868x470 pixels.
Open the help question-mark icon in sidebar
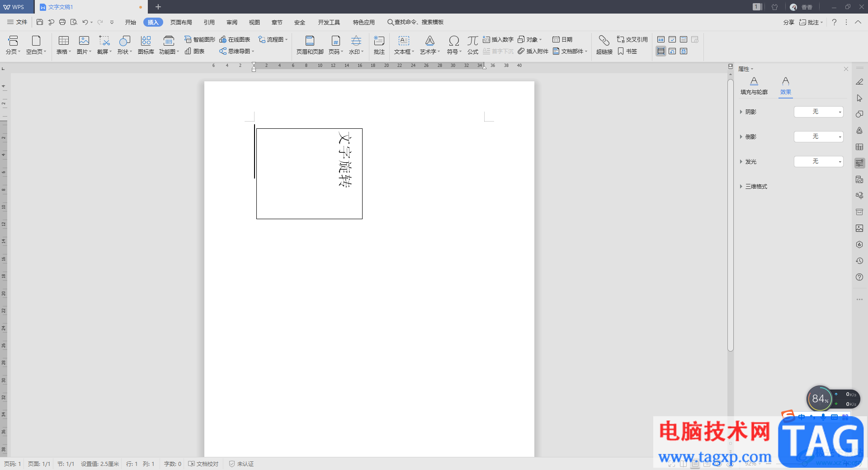(859, 277)
